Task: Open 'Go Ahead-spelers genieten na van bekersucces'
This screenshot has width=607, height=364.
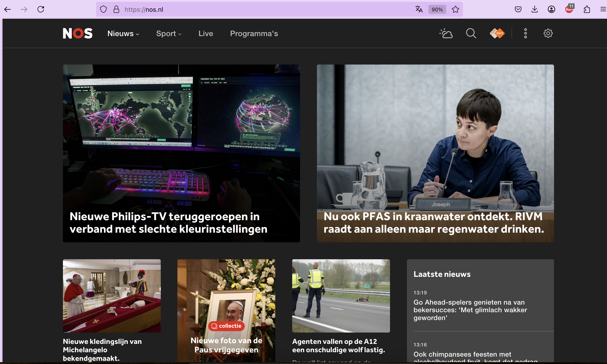Action: pos(470,310)
